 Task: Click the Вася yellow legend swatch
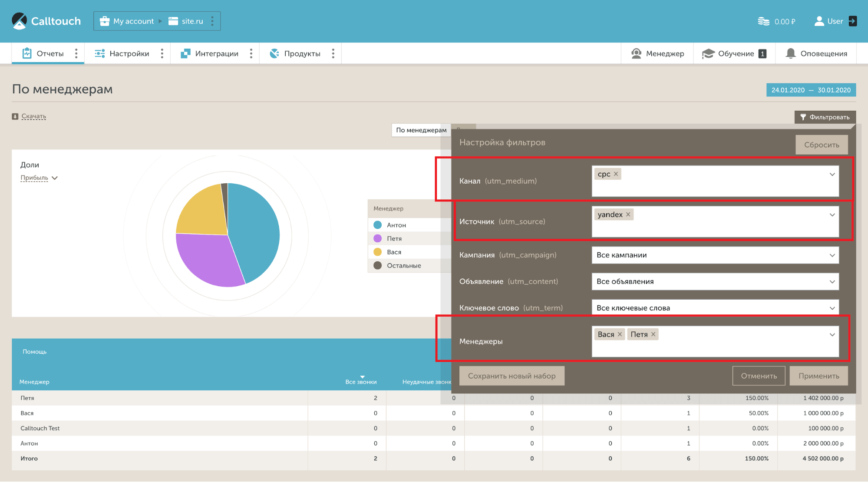tap(378, 252)
